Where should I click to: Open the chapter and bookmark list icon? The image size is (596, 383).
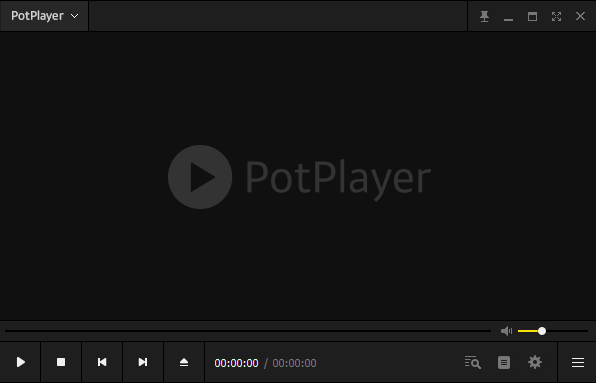pyautogui.click(x=504, y=362)
